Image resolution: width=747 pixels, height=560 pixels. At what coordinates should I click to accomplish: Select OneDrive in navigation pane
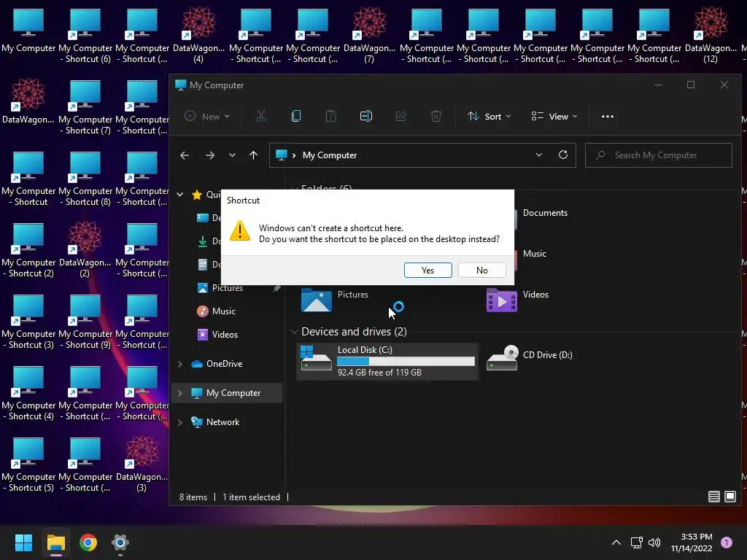(x=224, y=364)
